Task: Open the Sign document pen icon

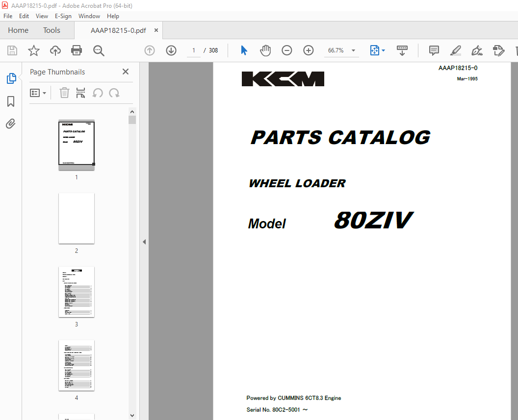Action: pos(477,50)
